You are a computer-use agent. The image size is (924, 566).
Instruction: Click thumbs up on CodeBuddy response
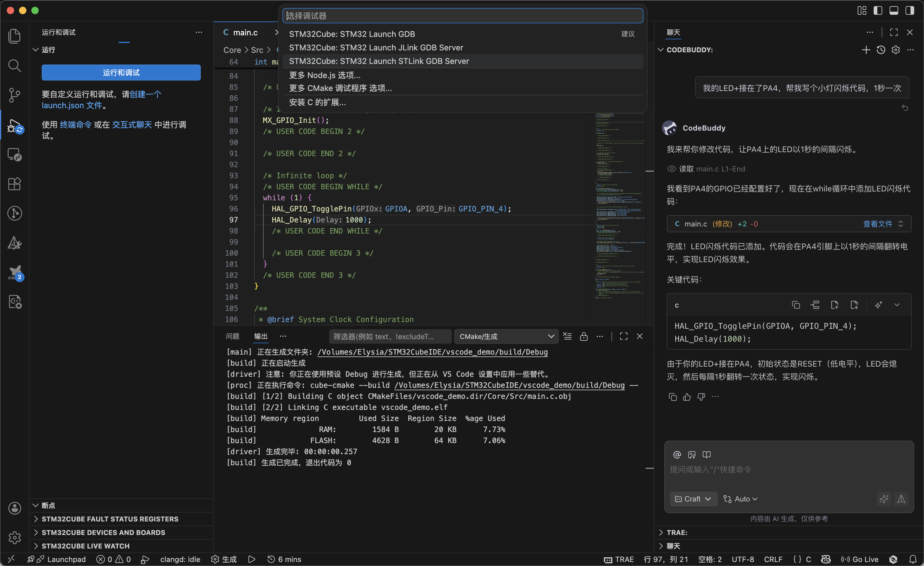[x=687, y=397]
